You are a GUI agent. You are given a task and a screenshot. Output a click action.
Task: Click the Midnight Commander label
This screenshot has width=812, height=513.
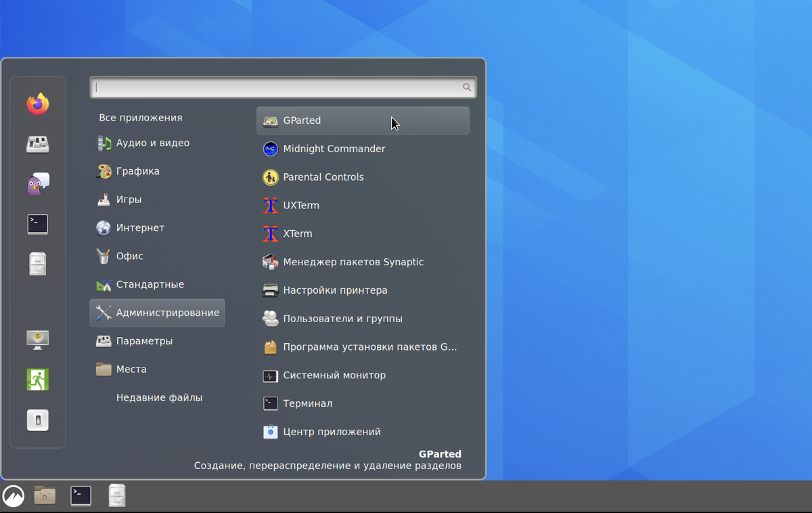pos(334,149)
